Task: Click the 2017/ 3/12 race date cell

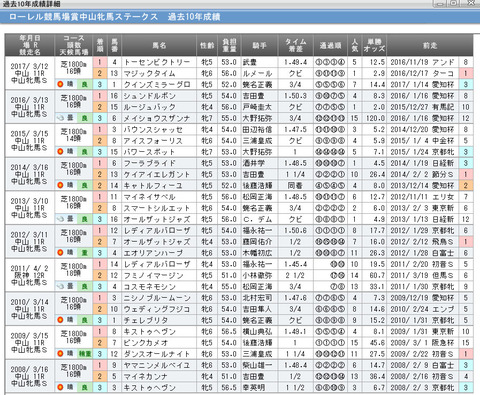Action: pyautogui.click(x=29, y=73)
